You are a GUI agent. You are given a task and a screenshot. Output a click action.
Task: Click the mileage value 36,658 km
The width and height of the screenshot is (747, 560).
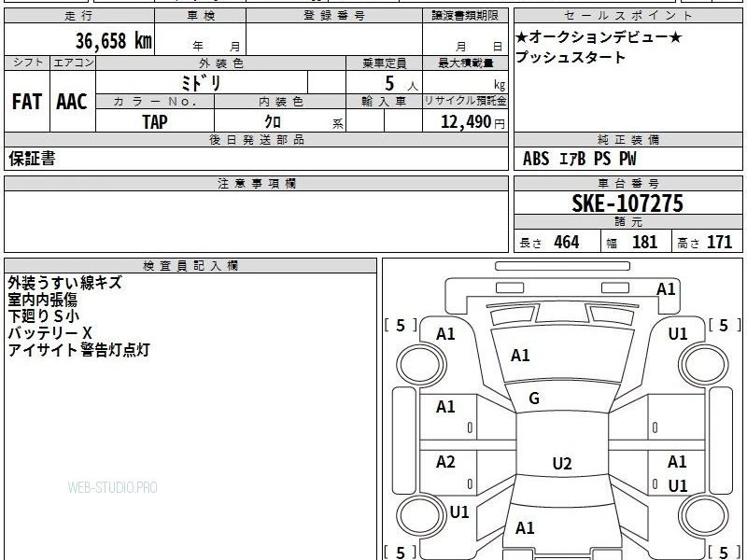pos(113,41)
